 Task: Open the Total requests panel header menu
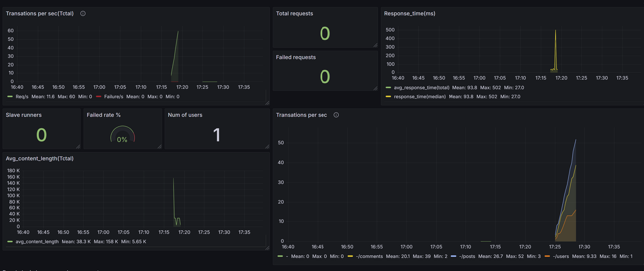click(294, 14)
